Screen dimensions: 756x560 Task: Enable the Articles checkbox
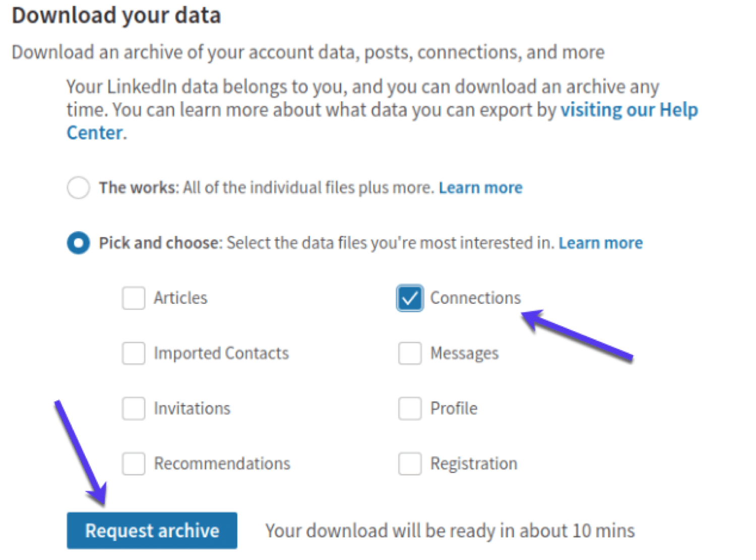[133, 298]
